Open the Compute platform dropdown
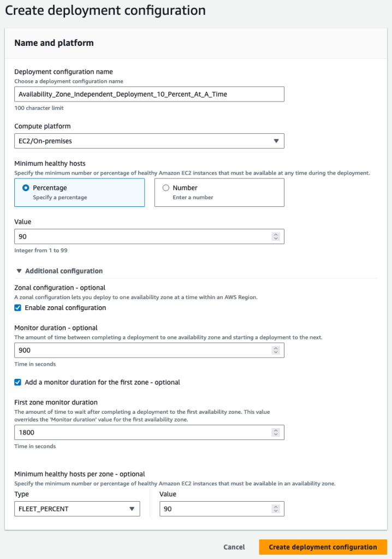Image resolution: width=392 pixels, height=559 pixels. 149,141
